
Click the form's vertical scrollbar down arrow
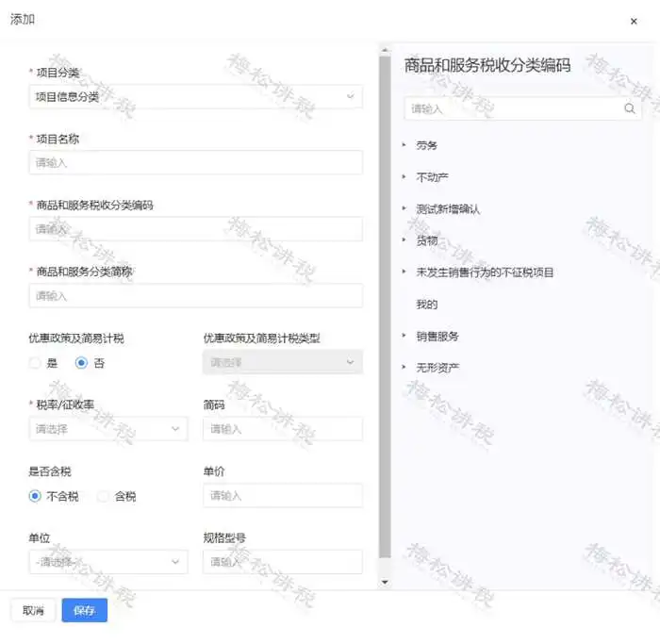click(384, 583)
